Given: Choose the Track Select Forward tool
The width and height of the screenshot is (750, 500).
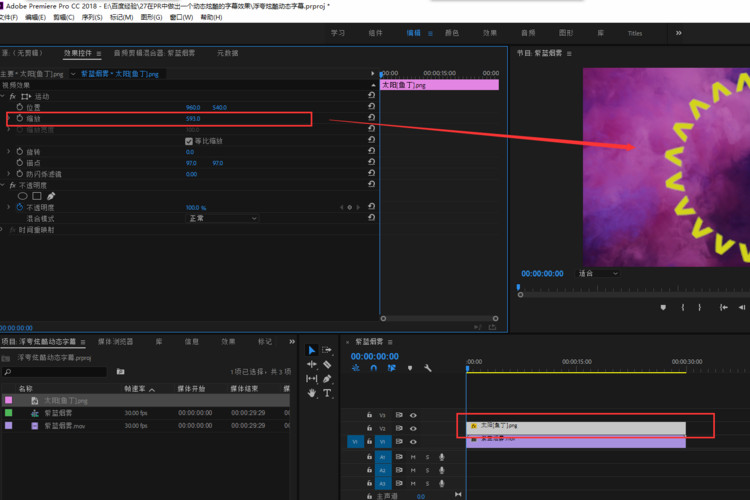Looking at the screenshot, I should tap(328, 350).
